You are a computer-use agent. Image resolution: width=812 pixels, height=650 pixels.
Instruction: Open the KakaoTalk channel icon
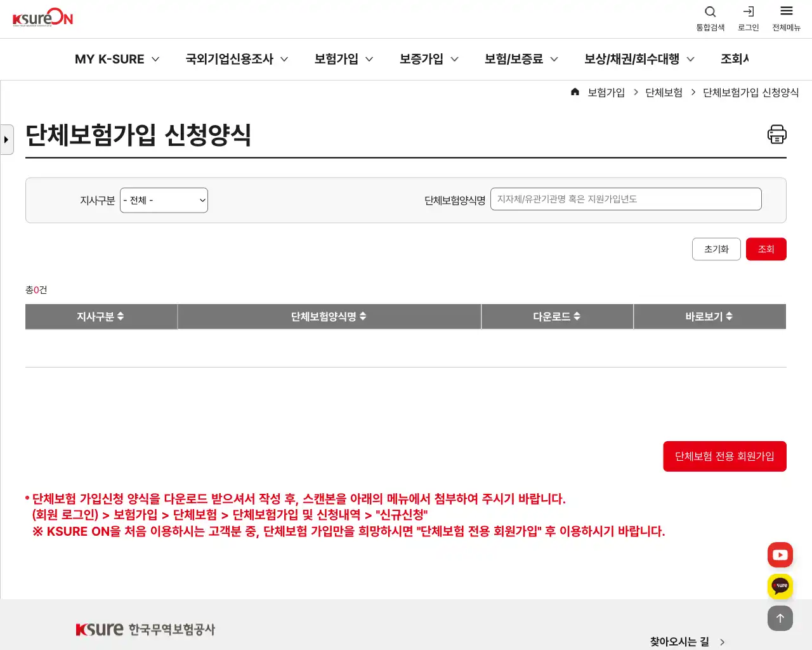780,586
